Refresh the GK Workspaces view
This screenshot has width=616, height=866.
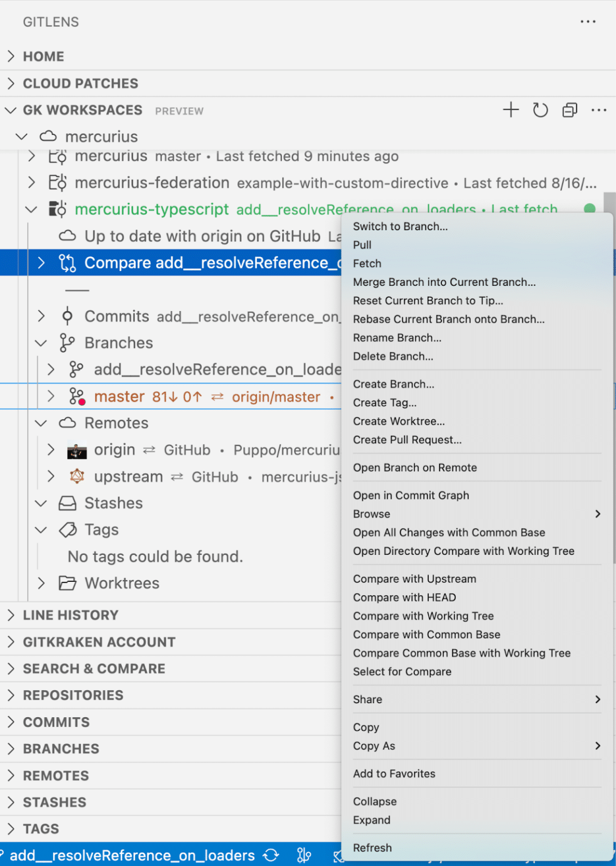(540, 110)
